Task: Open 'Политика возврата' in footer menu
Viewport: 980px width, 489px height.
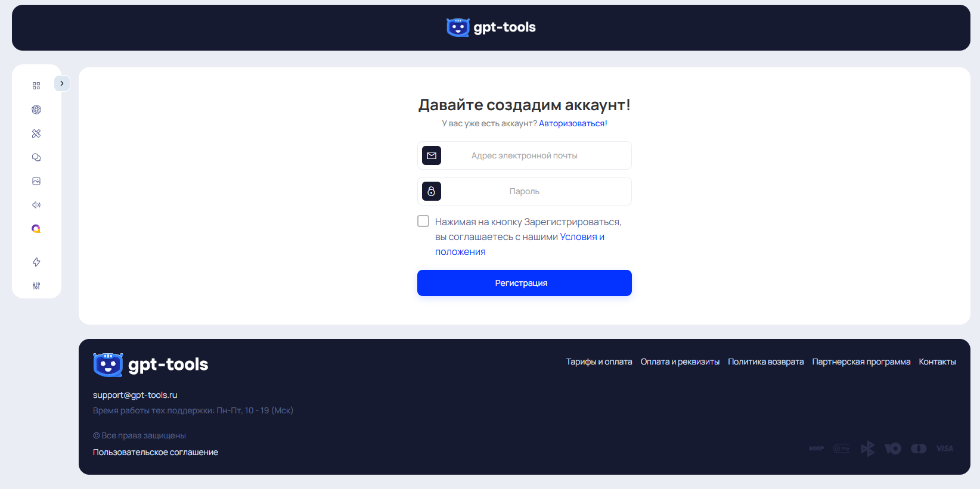Action: [766, 362]
